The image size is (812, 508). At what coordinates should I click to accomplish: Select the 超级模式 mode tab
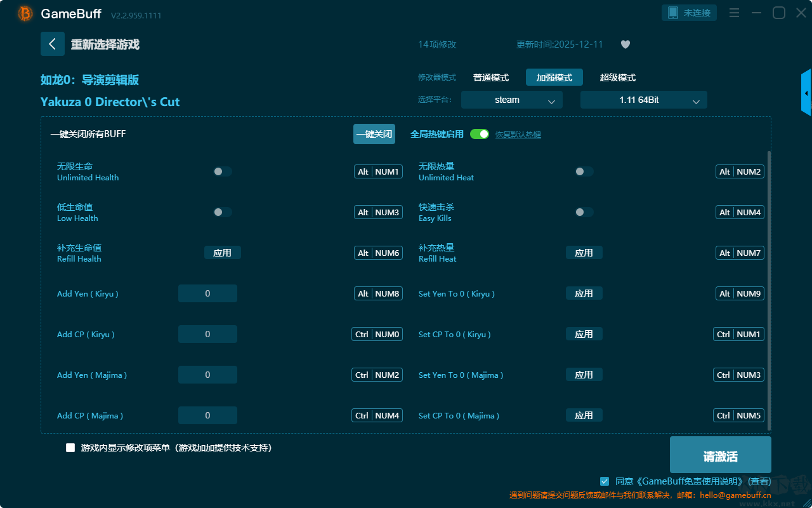click(617, 77)
